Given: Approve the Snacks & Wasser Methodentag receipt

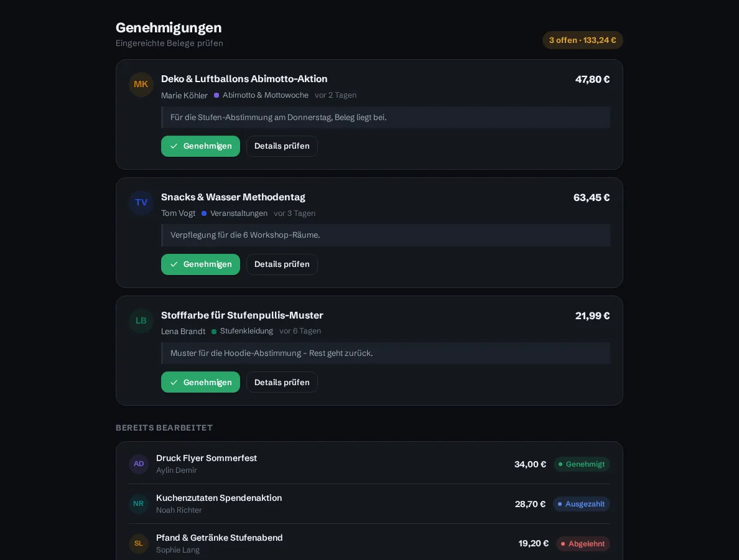Looking at the screenshot, I should coord(200,264).
